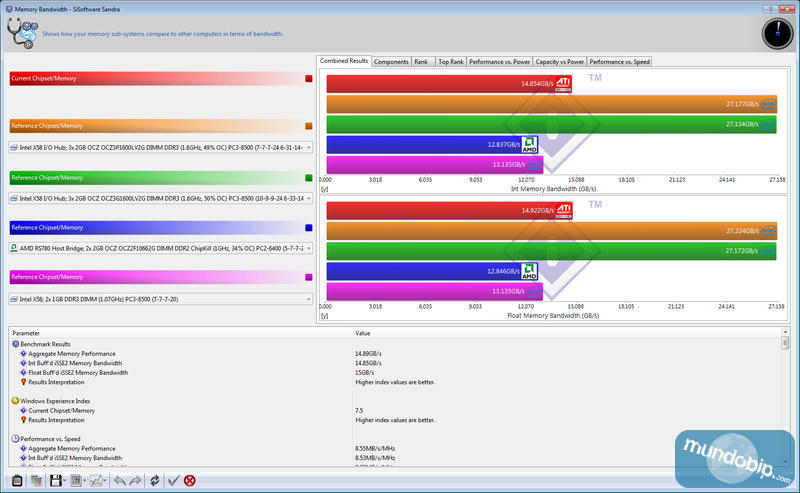The width and height of the screenshot is (800, 493).
Task: Click the Float Memory Bandwidth (GB/s) axis label
Action: [x=553, y=316]
